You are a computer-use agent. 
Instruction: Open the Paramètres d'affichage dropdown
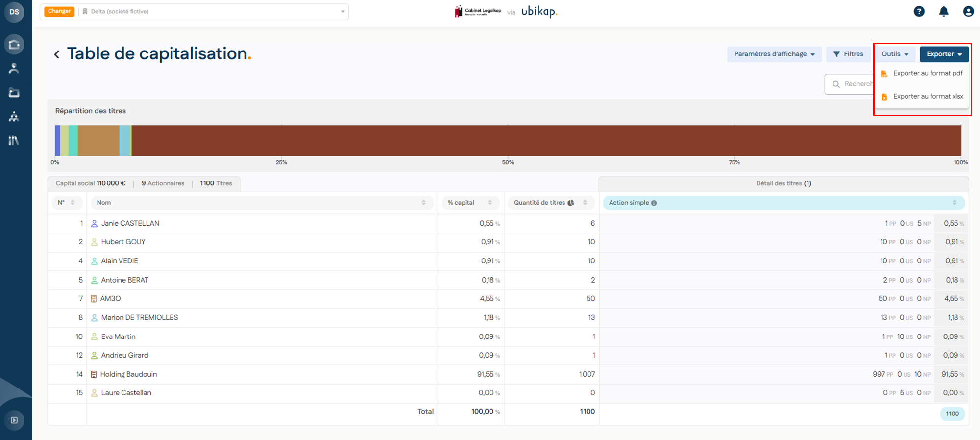pos(774,54)
